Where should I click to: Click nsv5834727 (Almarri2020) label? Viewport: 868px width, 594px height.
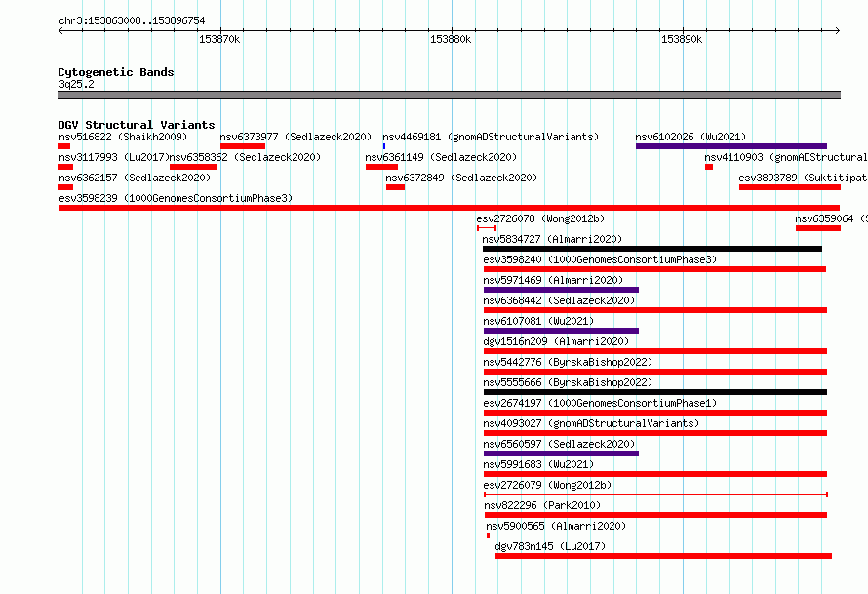click(552, 239)
